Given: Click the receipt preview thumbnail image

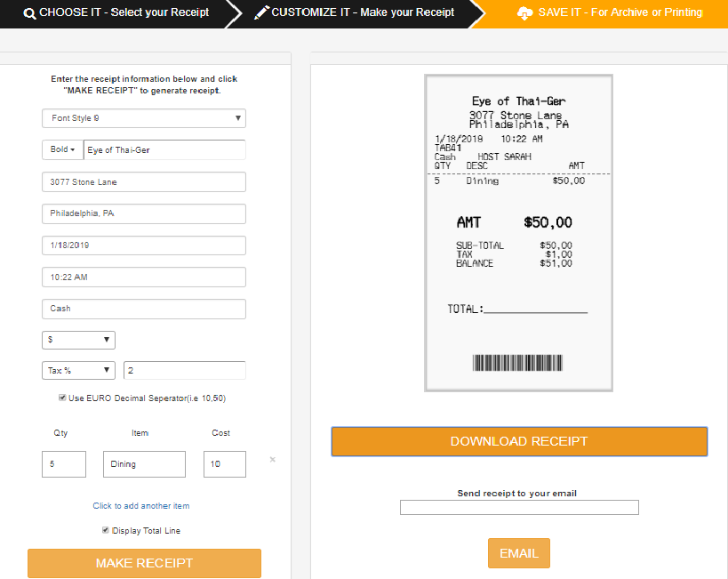Looking at the screenshot, I should (518, 233).
